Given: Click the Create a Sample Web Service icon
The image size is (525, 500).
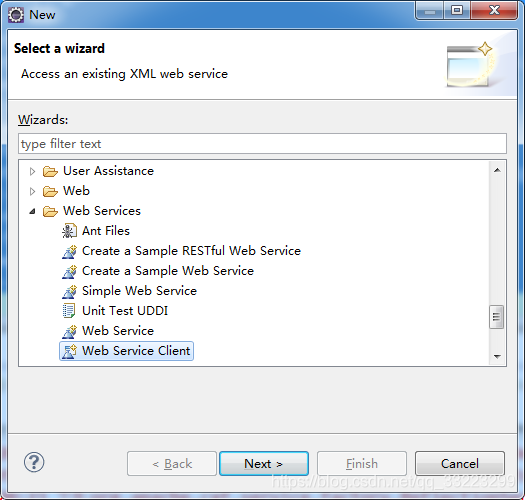Looking at the screenshot, I should tap(69, 271).
